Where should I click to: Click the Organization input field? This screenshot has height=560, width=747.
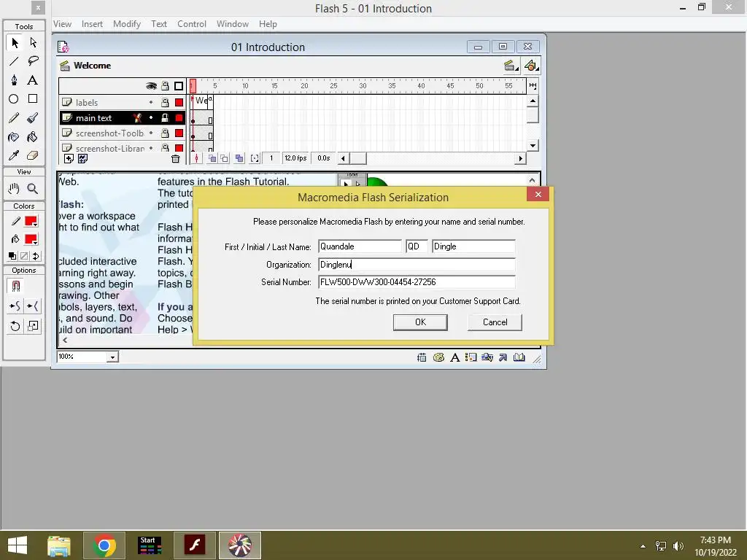click(x=417, y=265)
